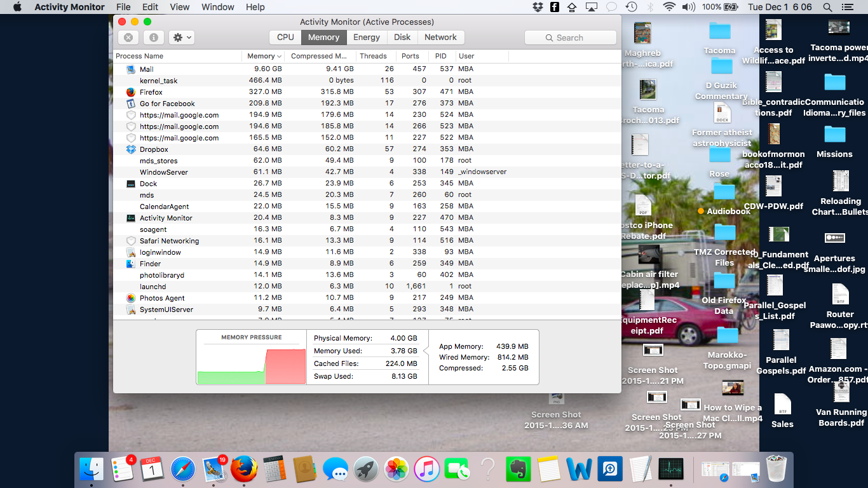Open Photos from the Dock
This screenshot has width=868, height=488.
point(397,470)
